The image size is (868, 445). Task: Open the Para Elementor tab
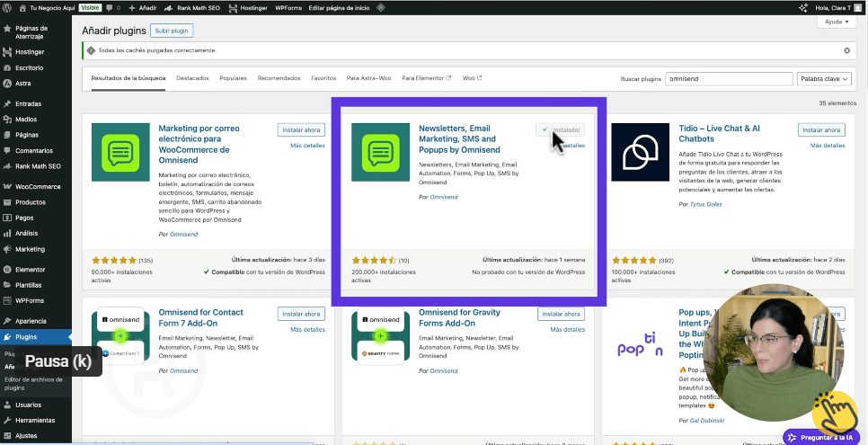tap(426, 78)
